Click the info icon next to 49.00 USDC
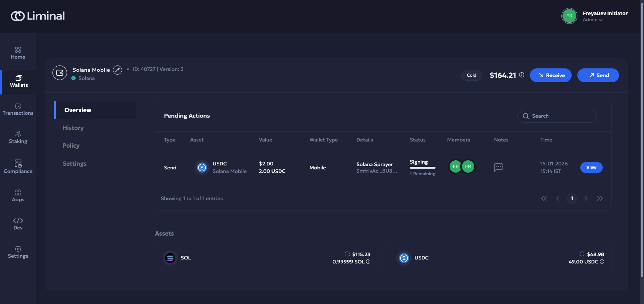644x304 pixels. pos(602,262)
